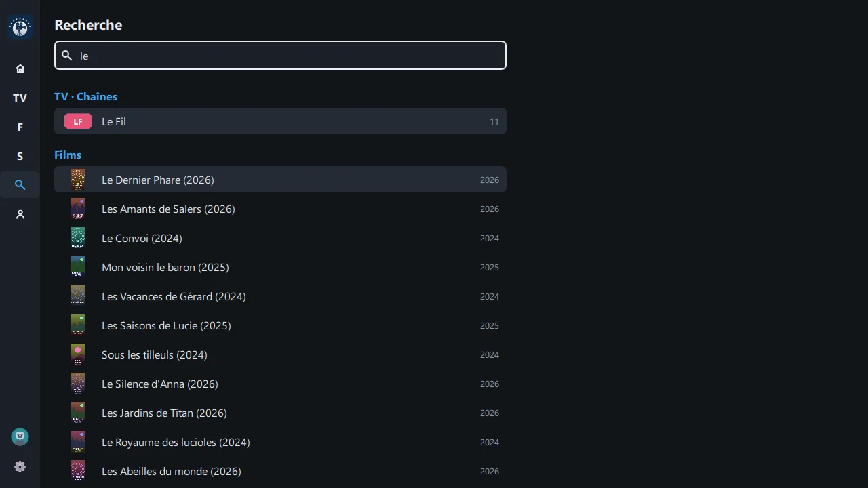The width and height of the screenshot is (868, 488).
Task: Select Le Convoi (2024) film
Action: (x=280, y=238)
